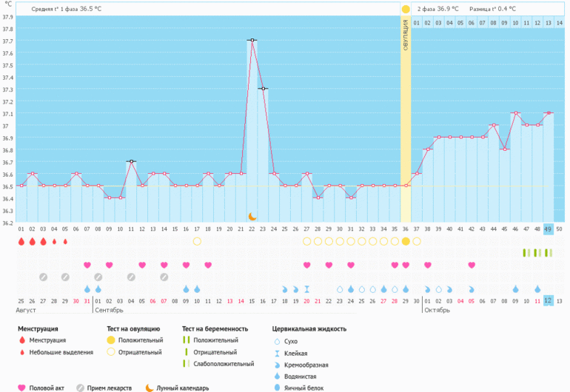Select phase 2 day 14 in the top header

pos(559,23)
